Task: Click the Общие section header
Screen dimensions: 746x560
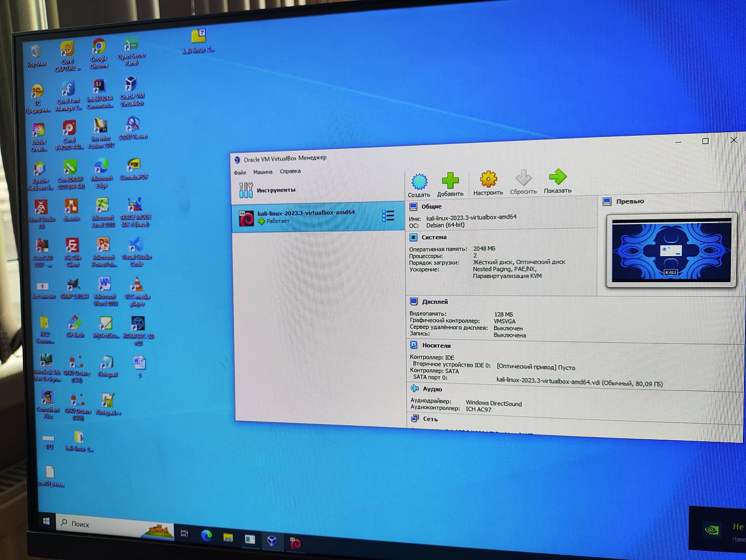Action: point(432,206)
